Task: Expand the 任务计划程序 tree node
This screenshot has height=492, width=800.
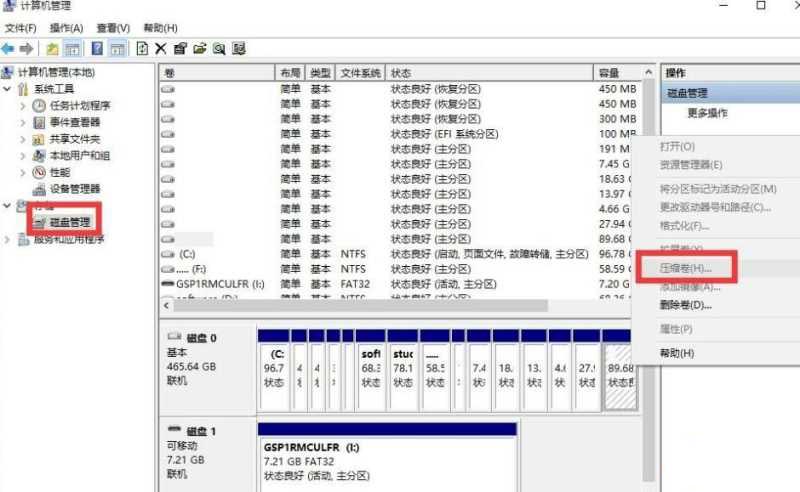Action: 25,106
